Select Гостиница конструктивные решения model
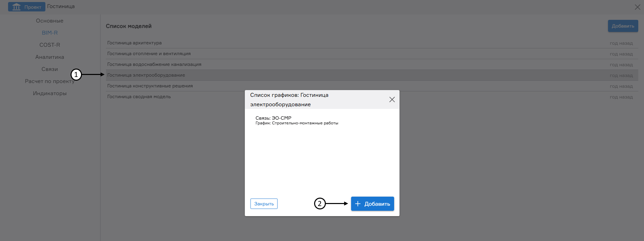 pyautogui.click(x=150, y=86)
